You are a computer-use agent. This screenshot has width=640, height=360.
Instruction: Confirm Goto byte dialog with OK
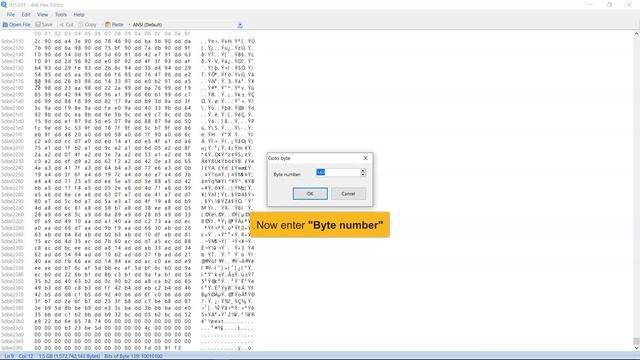click(310, 193)
